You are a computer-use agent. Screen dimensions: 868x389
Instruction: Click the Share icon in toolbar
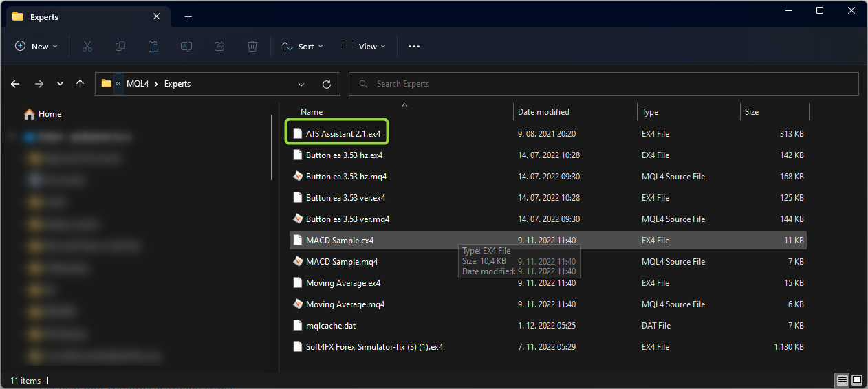tap(219, 47)
